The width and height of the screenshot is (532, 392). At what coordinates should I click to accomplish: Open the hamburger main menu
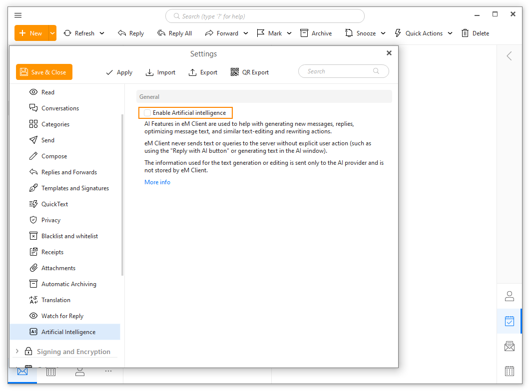(x=18, y=15)
